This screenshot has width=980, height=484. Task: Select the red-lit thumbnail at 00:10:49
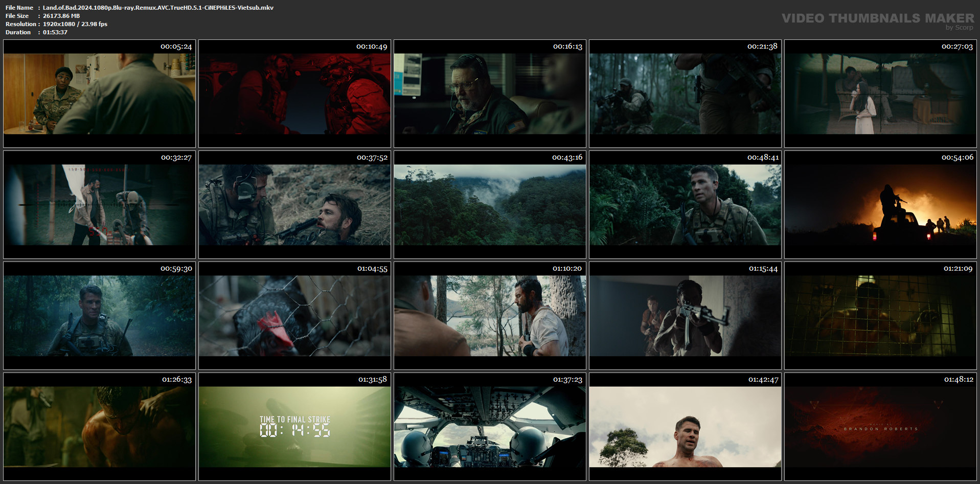coord(294,94)
